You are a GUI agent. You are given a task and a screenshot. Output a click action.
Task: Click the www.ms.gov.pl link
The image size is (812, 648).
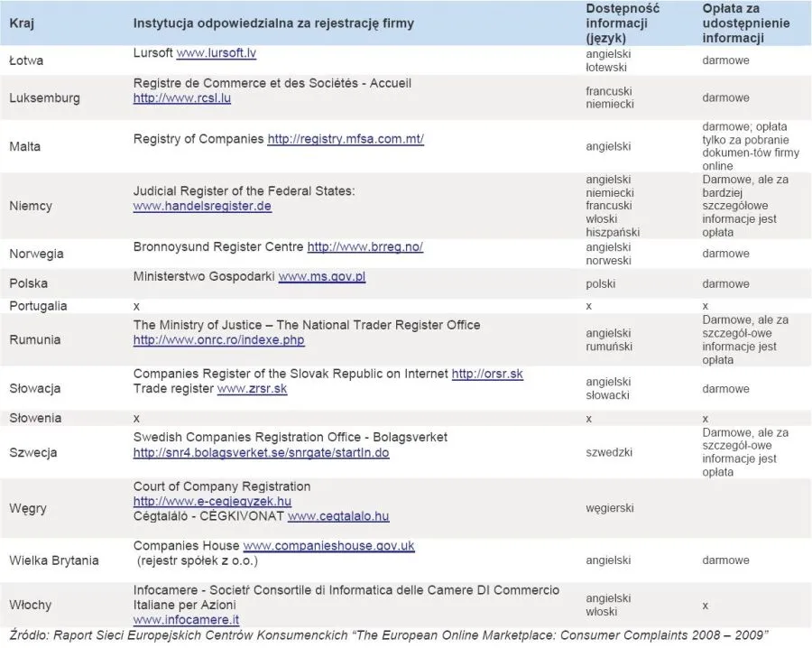point(321,277)
